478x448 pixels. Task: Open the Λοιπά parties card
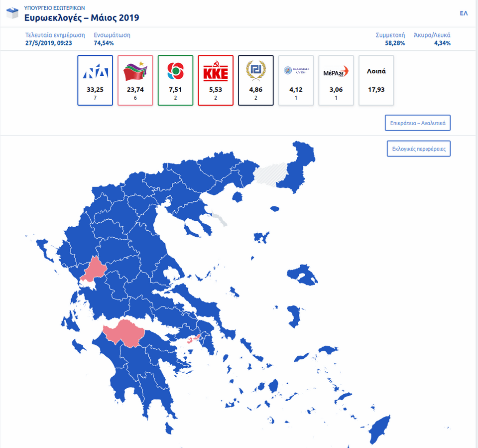(376, 80)
